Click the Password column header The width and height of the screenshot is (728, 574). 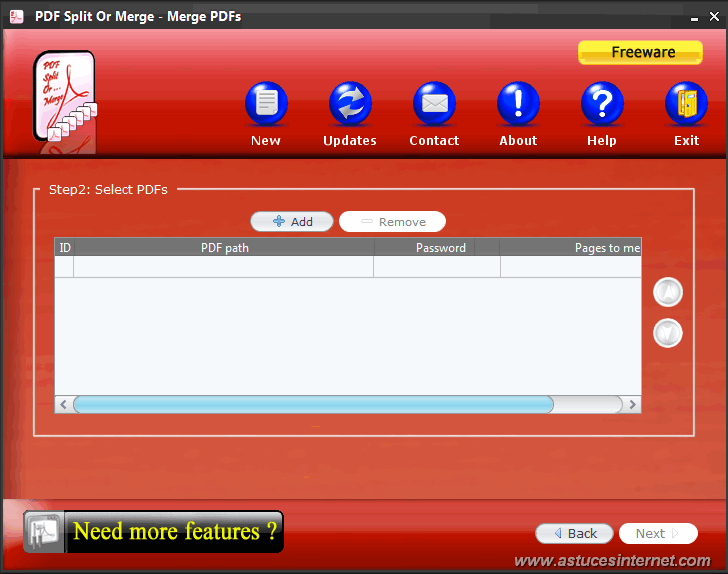point(424,248)
